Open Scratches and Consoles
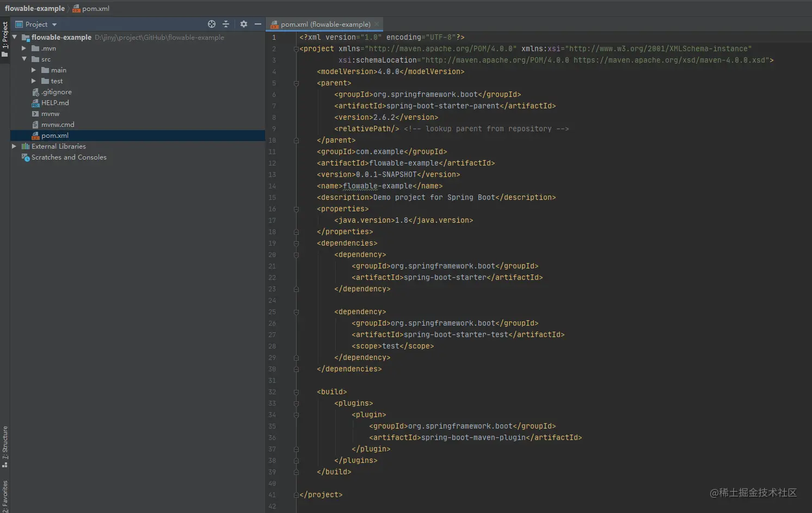 (x=70, y=157)
